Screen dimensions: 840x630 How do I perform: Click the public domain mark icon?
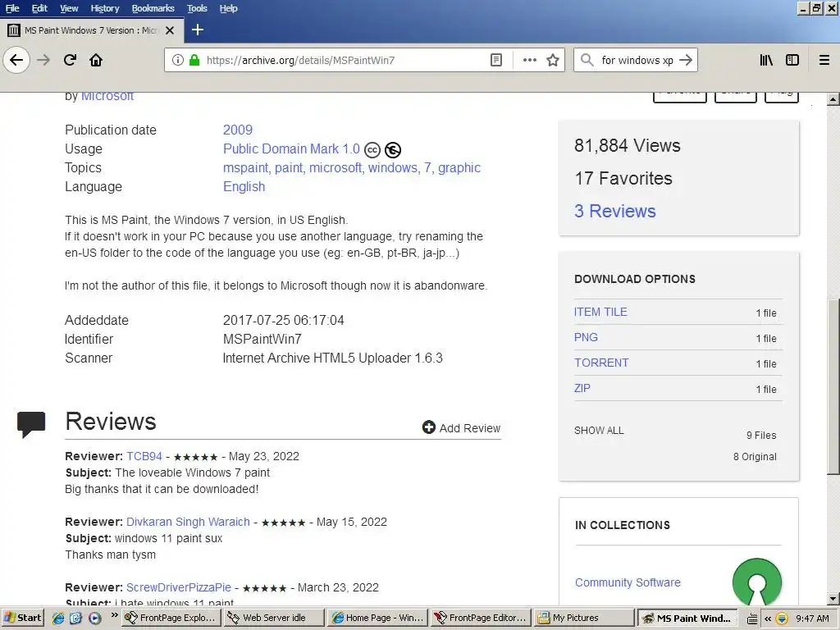[x=393, y=150]
